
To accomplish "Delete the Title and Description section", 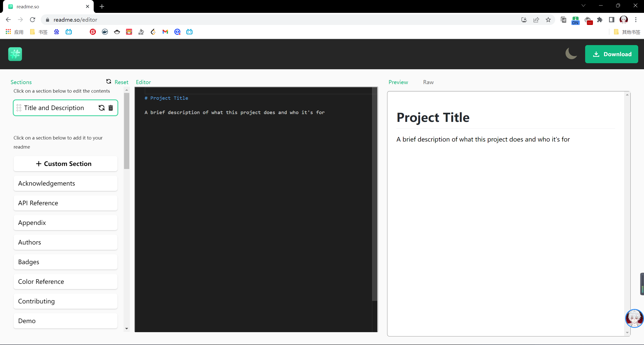I will [x=111, y=108].
